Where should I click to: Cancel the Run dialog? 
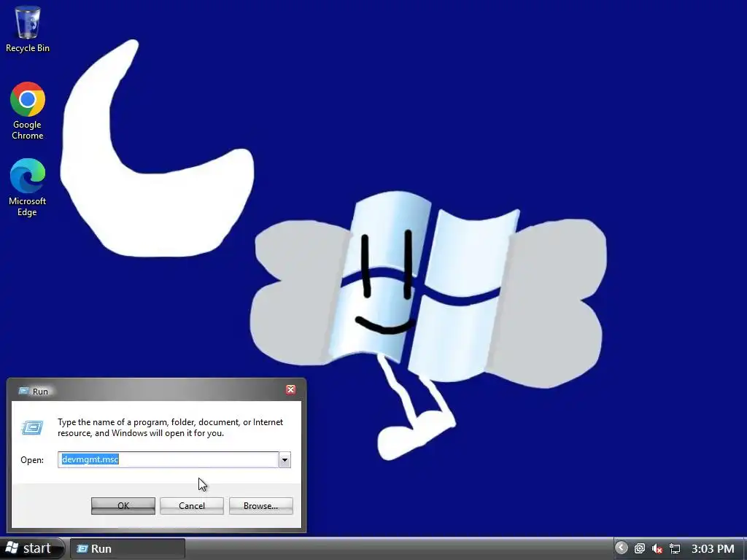[x=192, y=506]
